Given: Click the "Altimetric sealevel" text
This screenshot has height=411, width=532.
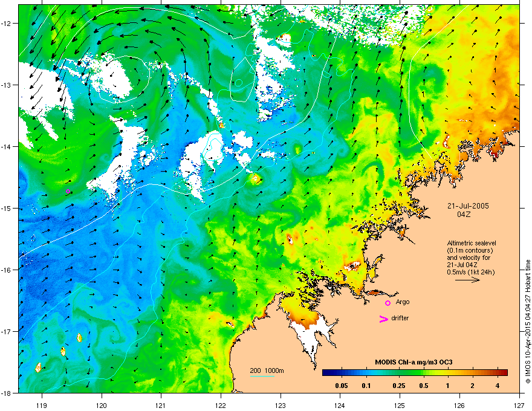Looking at the screenshot, I should tap(472, 243).
